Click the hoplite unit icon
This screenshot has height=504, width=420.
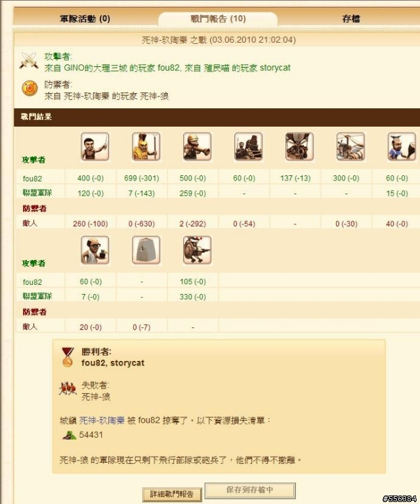146,146
